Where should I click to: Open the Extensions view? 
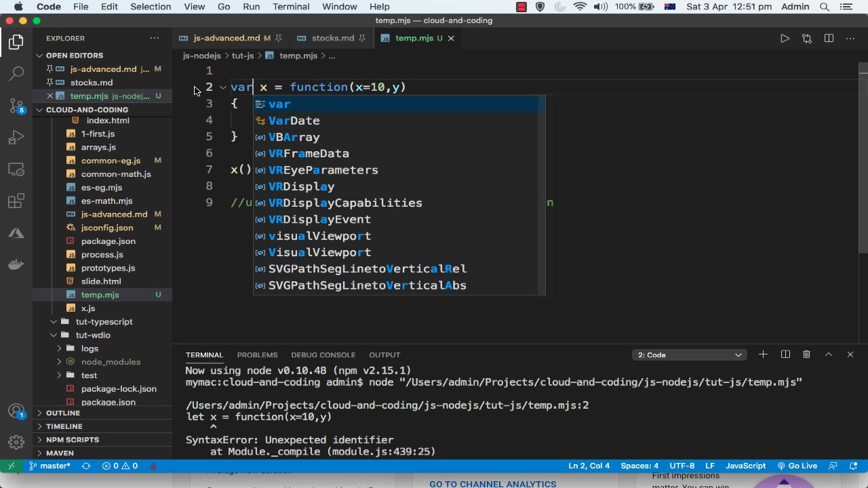(16, 201)
